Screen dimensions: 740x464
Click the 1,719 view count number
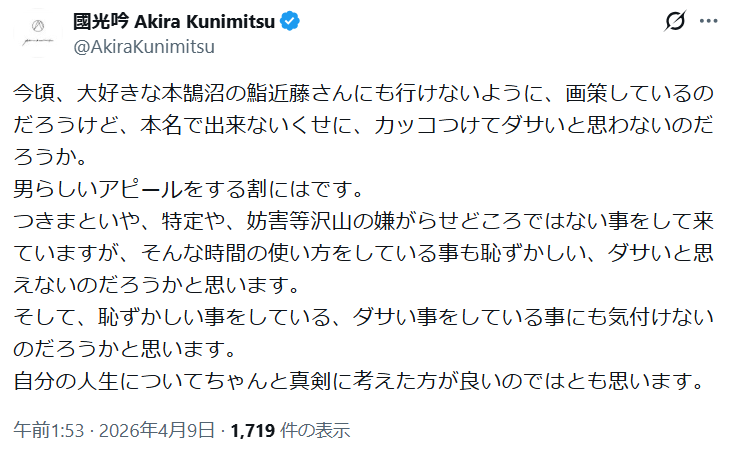click(x=253, y=431)
